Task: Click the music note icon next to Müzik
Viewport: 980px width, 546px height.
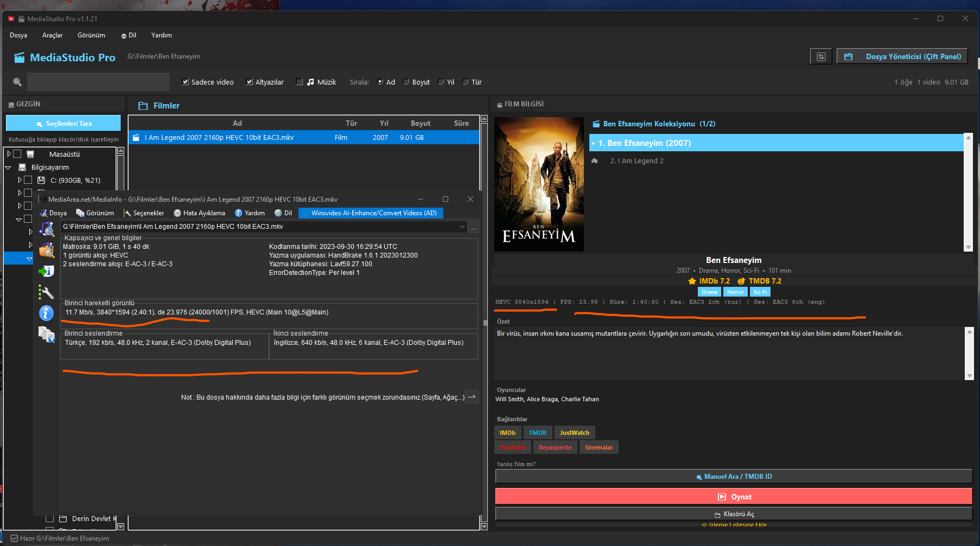Action: click(x=310, y=82)
